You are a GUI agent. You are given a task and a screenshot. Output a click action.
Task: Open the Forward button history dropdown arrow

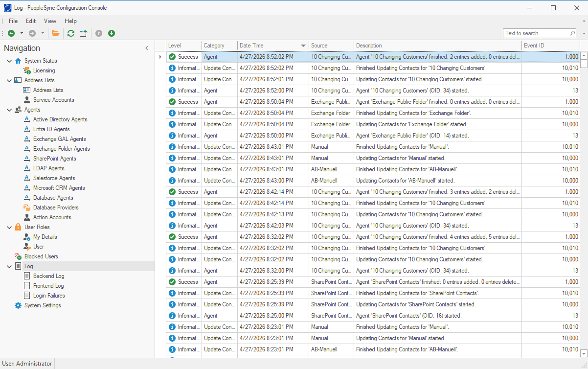(x=43, y=33)
